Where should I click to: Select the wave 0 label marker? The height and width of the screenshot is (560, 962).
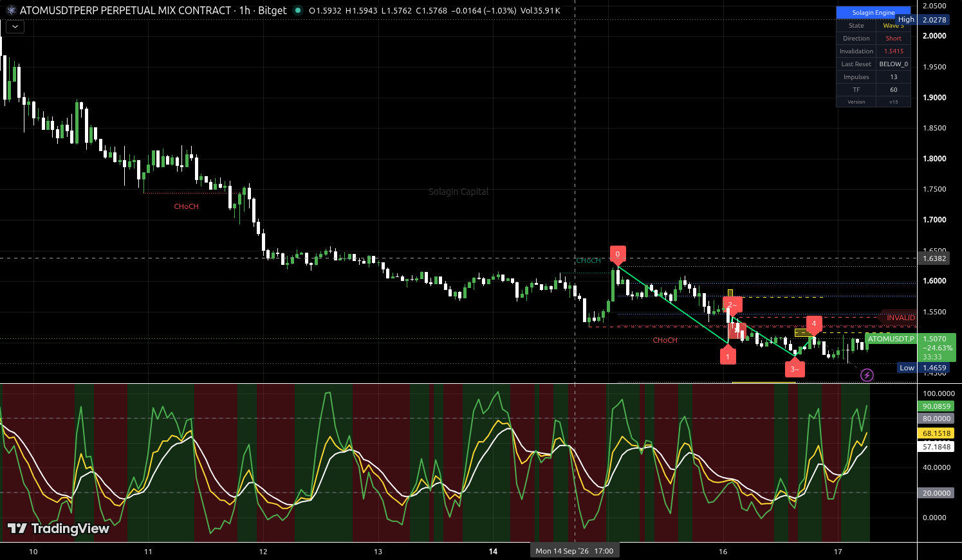click(618, 255)
